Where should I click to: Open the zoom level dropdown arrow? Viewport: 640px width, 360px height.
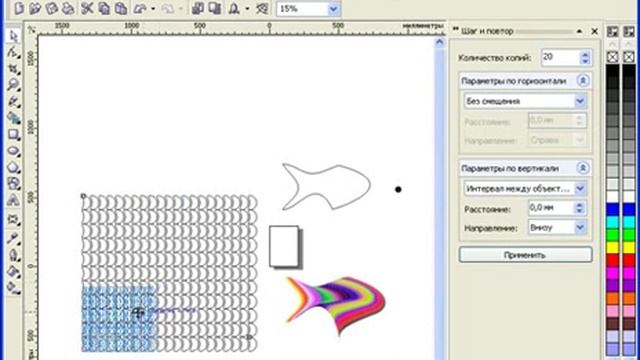333,9
